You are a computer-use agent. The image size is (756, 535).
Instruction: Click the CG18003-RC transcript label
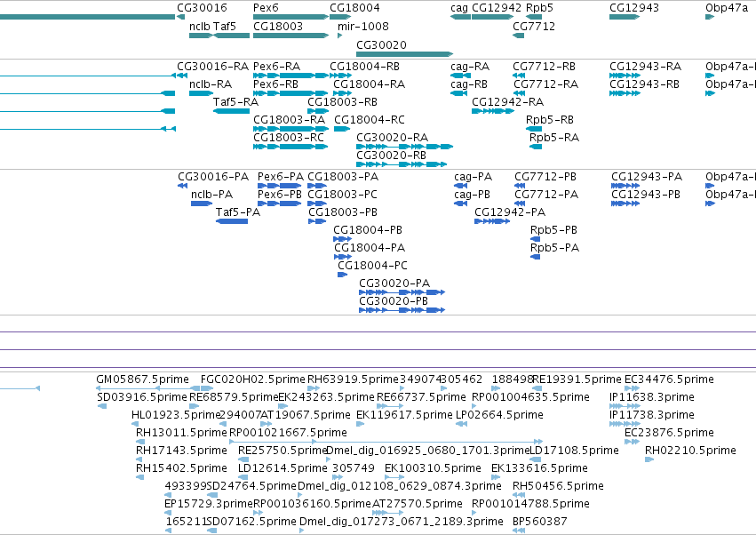[289, 137]
